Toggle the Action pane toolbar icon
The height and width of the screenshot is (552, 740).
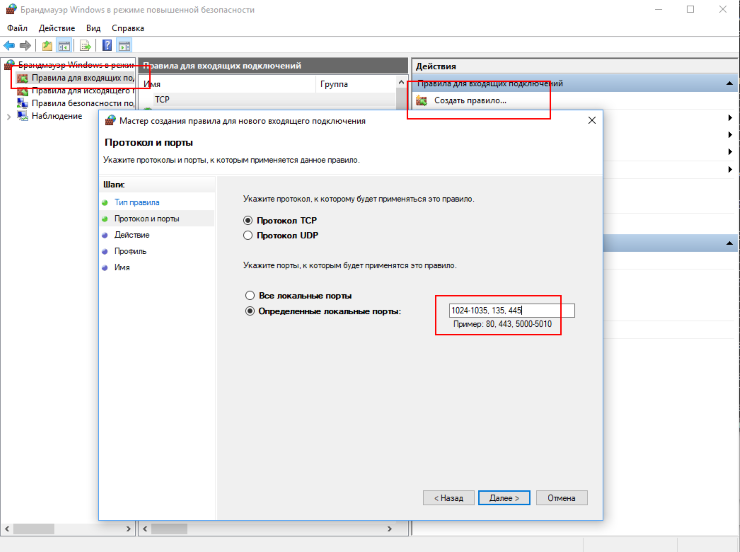tap(124, 46)
